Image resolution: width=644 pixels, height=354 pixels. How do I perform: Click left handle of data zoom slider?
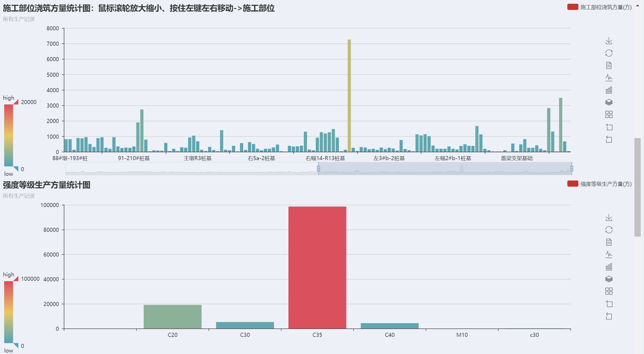click(318, 168)
